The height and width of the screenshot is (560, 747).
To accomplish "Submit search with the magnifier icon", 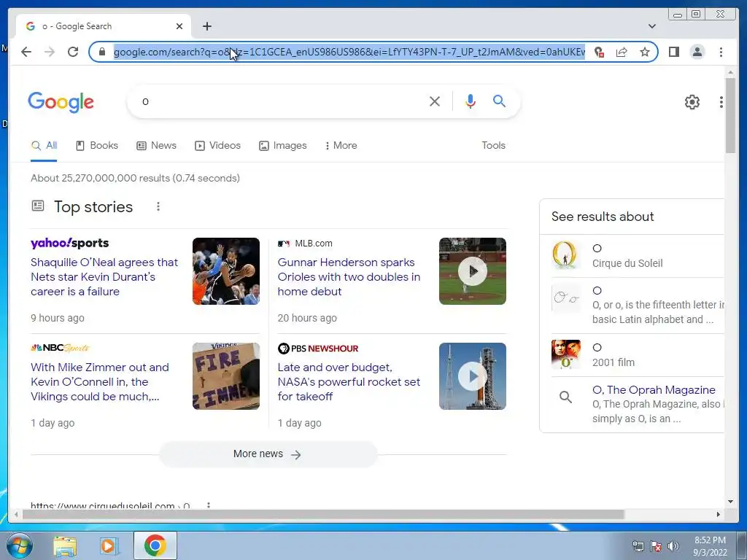I will click(x=499, y=101).
